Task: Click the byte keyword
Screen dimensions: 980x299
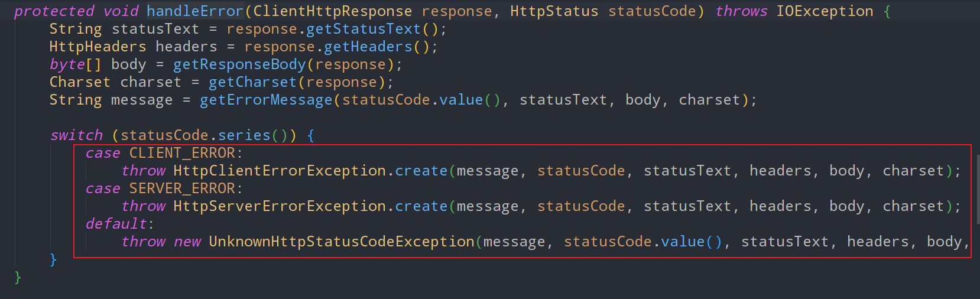Action: coord(67,64)
